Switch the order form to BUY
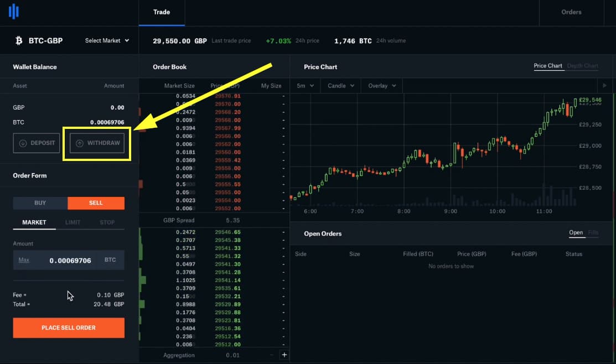Screen dimensions: 616x364 point(39,202)
